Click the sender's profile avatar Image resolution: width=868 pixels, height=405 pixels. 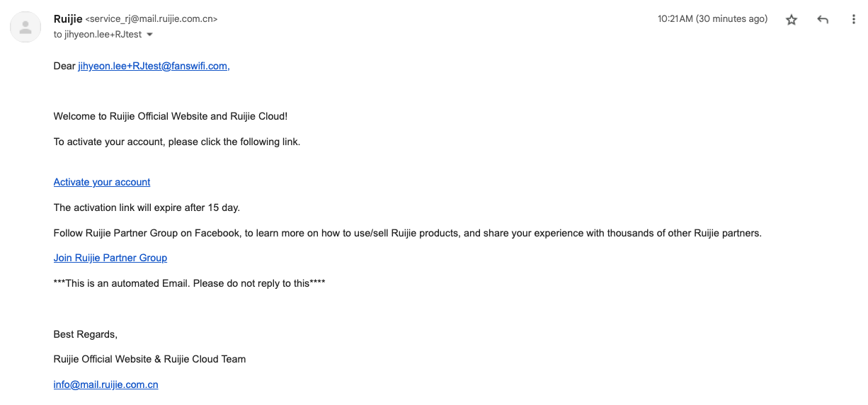25,27
